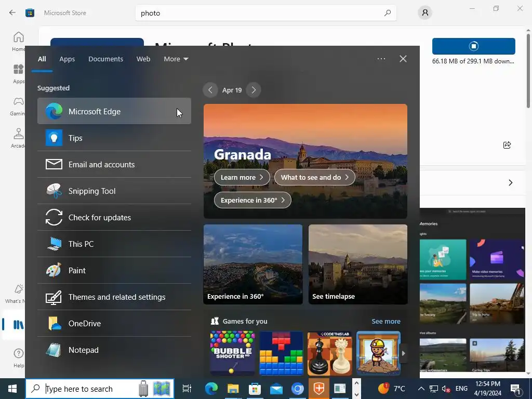Click the Store search magnifier icon

(x=387, y=13)
